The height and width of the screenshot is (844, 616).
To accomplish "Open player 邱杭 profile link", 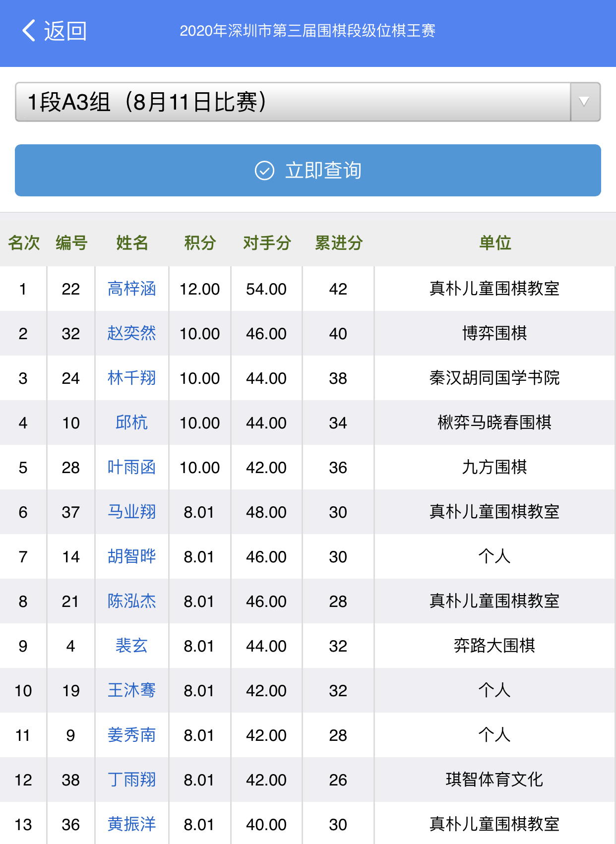I will (131, 422).
